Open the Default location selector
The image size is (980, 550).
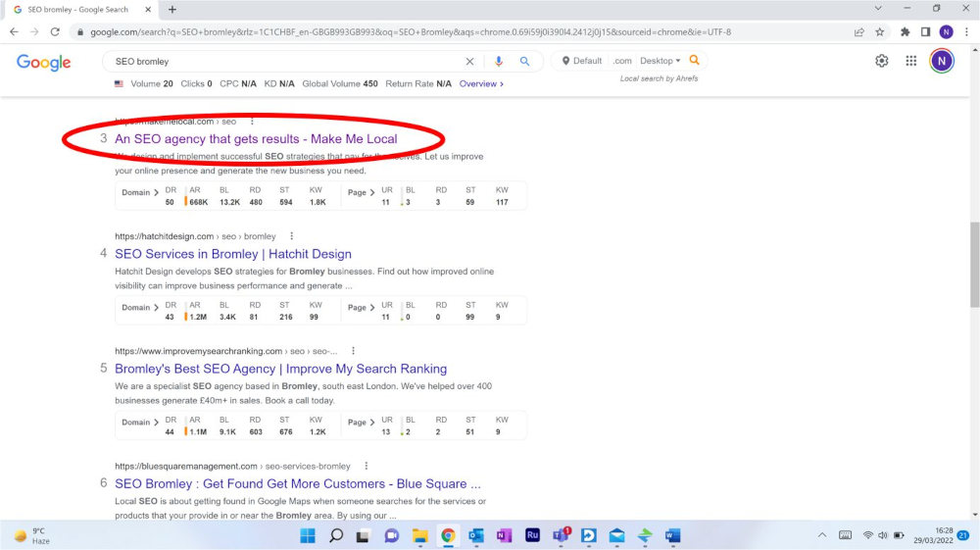(x=582, y=61)
